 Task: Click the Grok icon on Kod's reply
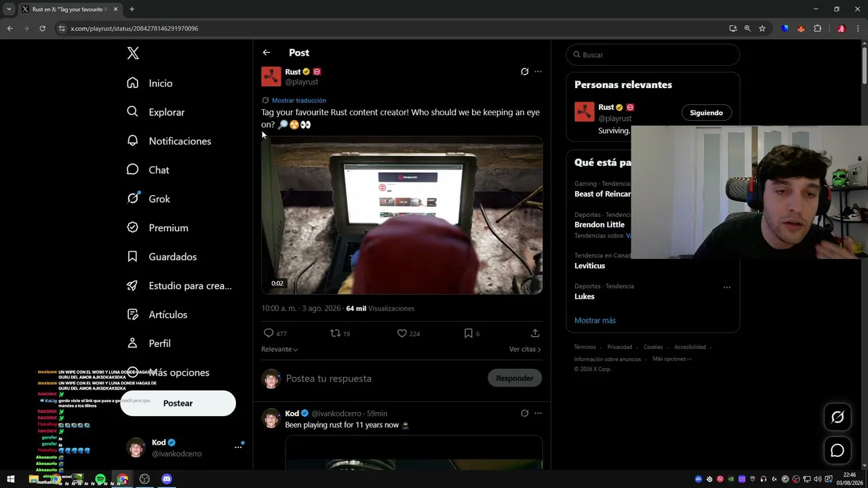(x=524, y=413)
